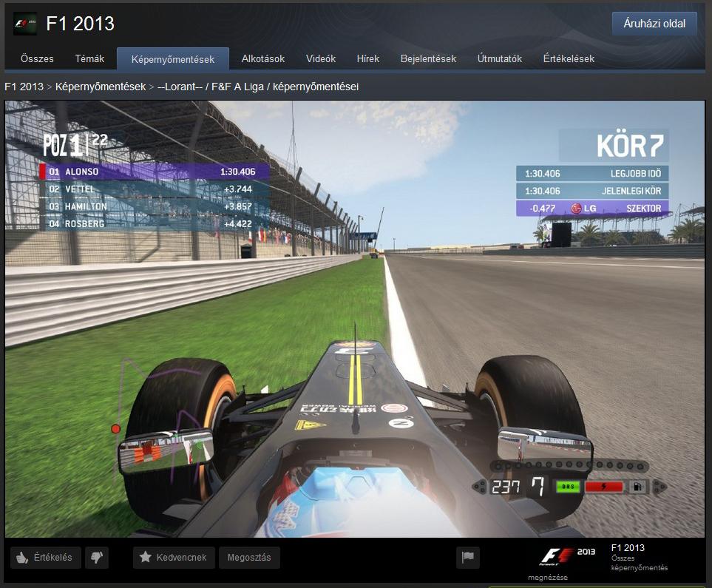Open --Lorant-- / F&F A Liga screenshots link

click(258, 87)
